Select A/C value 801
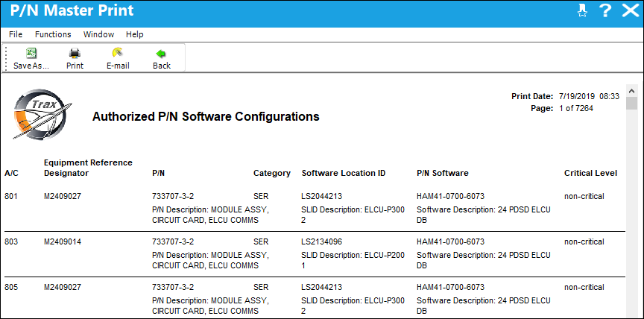 click(10, 196)
